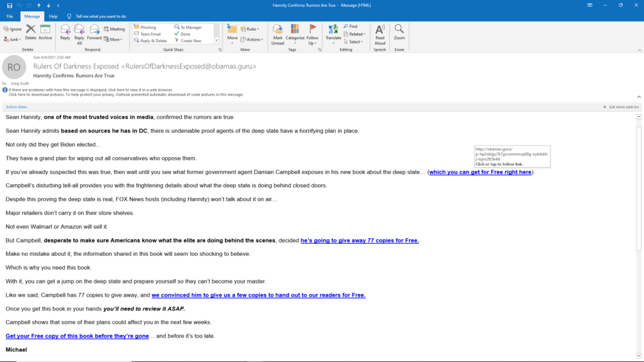This screenshot has height=362, width=644.
Task: Open the Move to folder menu
Action: pos(232,35)
